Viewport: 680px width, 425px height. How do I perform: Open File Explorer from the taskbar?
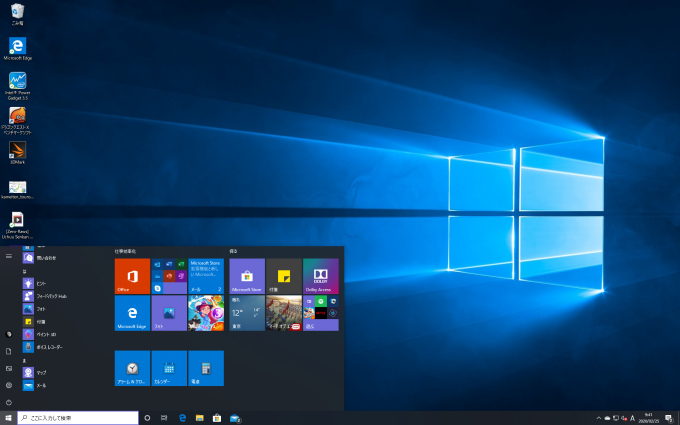[x=199, y=418]
